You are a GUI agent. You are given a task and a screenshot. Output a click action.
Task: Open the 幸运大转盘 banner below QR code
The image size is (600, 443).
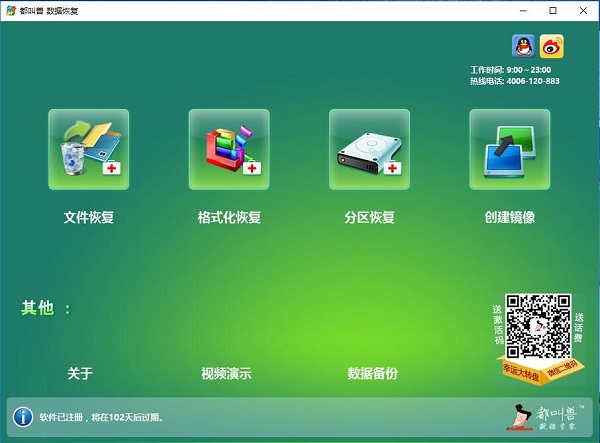(520, 377)
